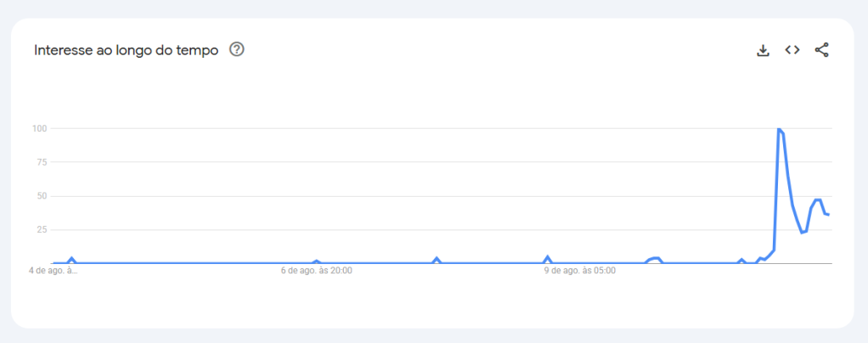Click the final endpoint of the blue line
The width and height of the screenshot is (868, 343).
(x=829, y=215)
